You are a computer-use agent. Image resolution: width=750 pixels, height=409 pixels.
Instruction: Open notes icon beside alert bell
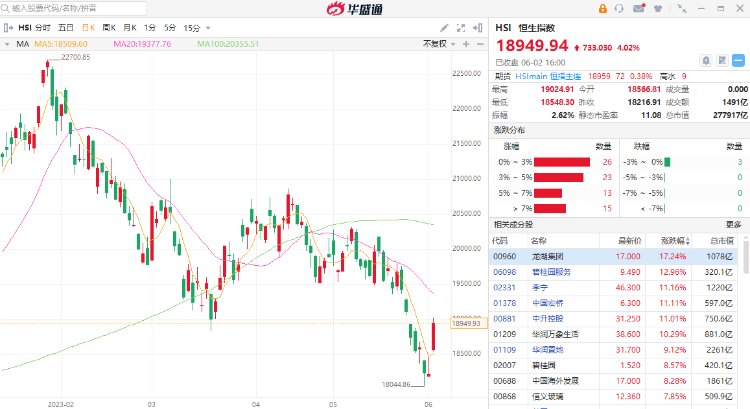coord(722,61)
